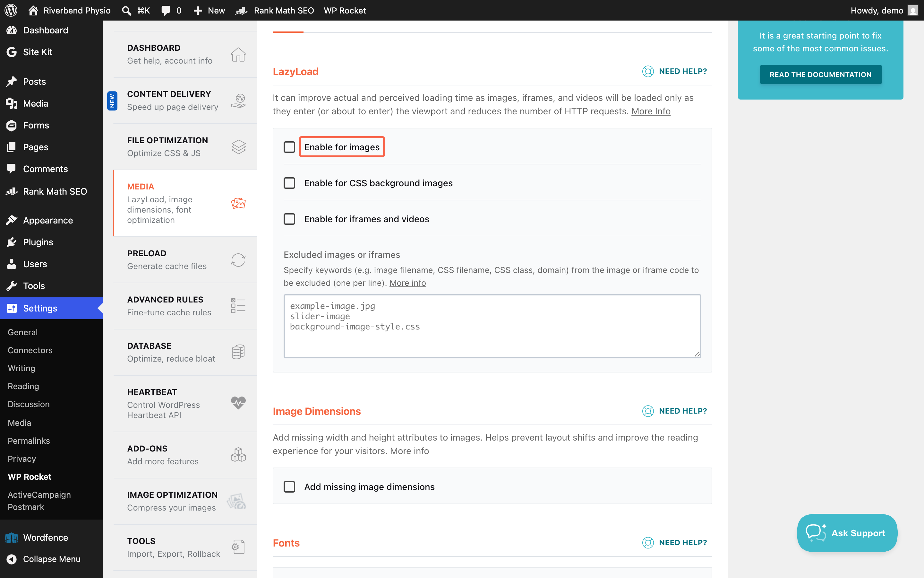924x578 pixels.
Task: Click Read the Documentation button
Action: [820, 74]
